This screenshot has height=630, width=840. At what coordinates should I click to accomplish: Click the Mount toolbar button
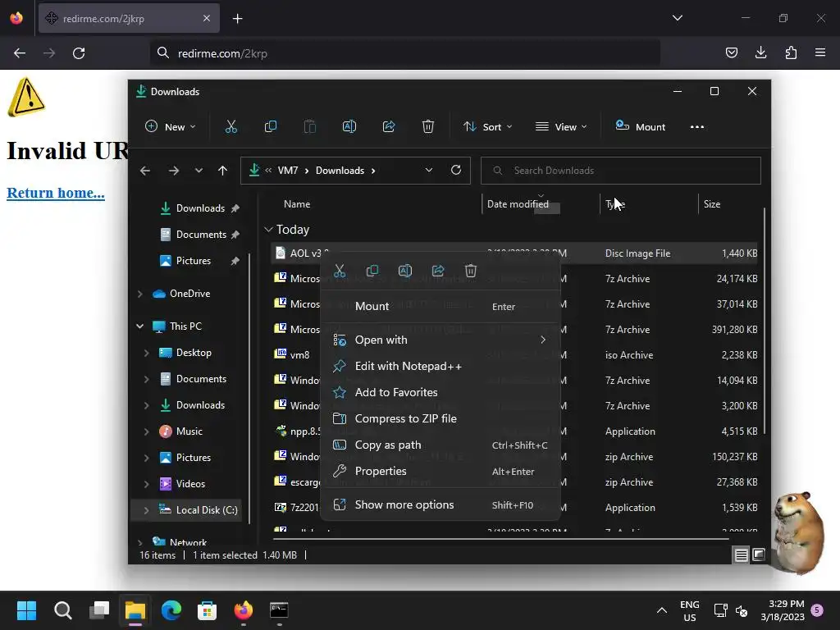point(641,127)
